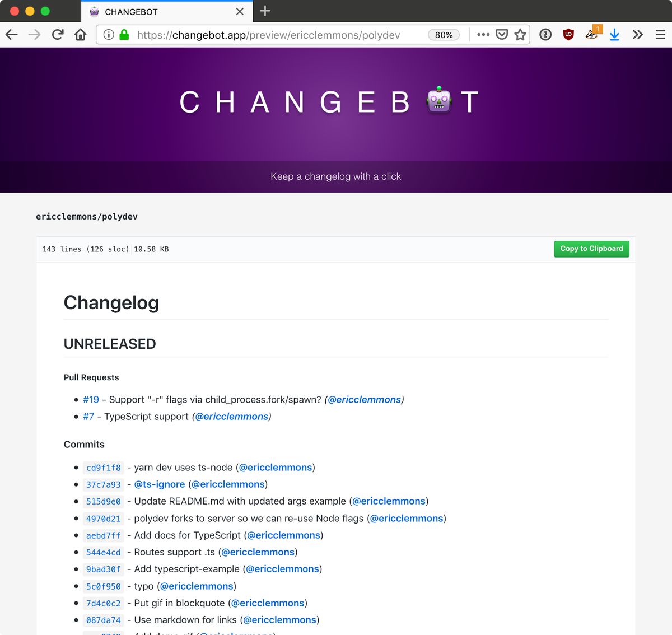
Task: Click the robot face logo in the header
Action: click(439, 101)
